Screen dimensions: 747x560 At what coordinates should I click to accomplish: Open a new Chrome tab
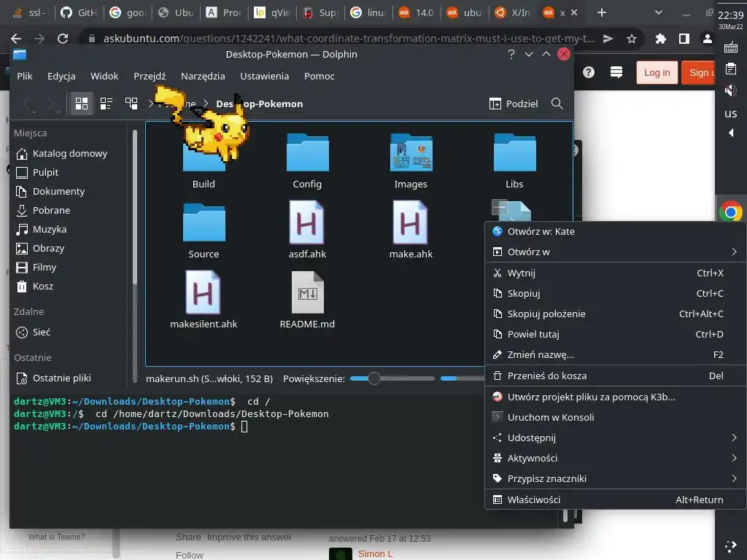[602, 12]
